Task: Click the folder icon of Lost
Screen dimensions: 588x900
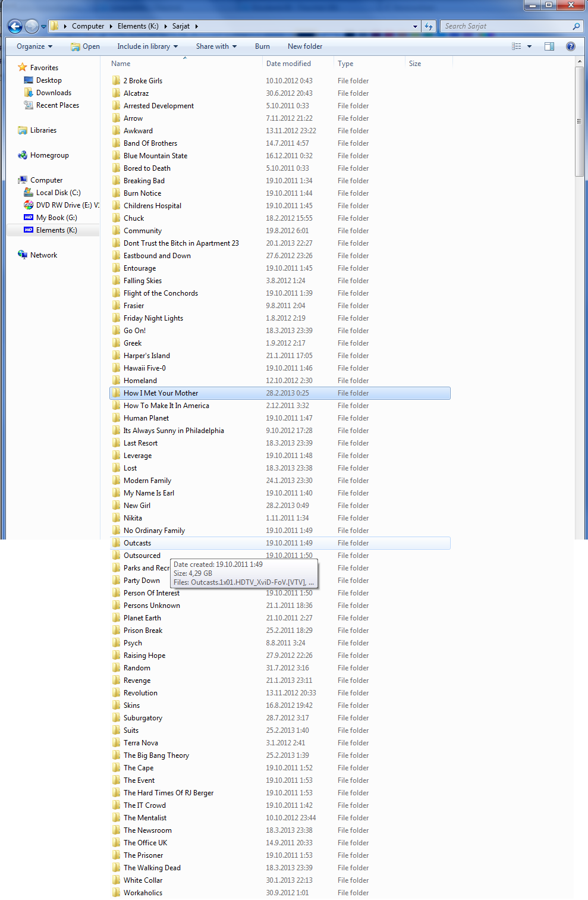Action: [117, 468]
